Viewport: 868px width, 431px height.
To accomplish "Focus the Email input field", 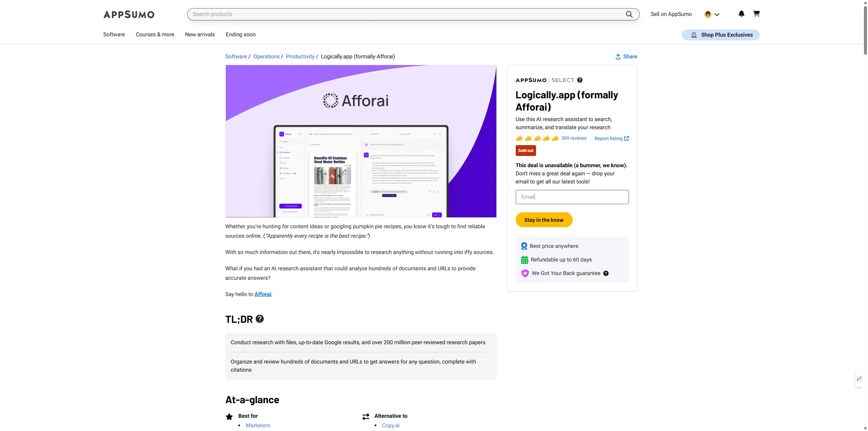I will (x=572, y=197).
